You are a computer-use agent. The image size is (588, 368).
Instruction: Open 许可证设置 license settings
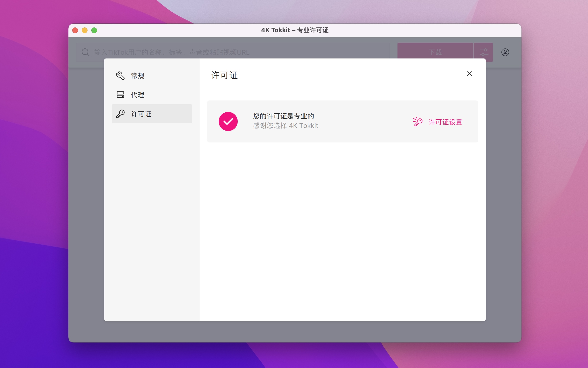click(445, 122)
